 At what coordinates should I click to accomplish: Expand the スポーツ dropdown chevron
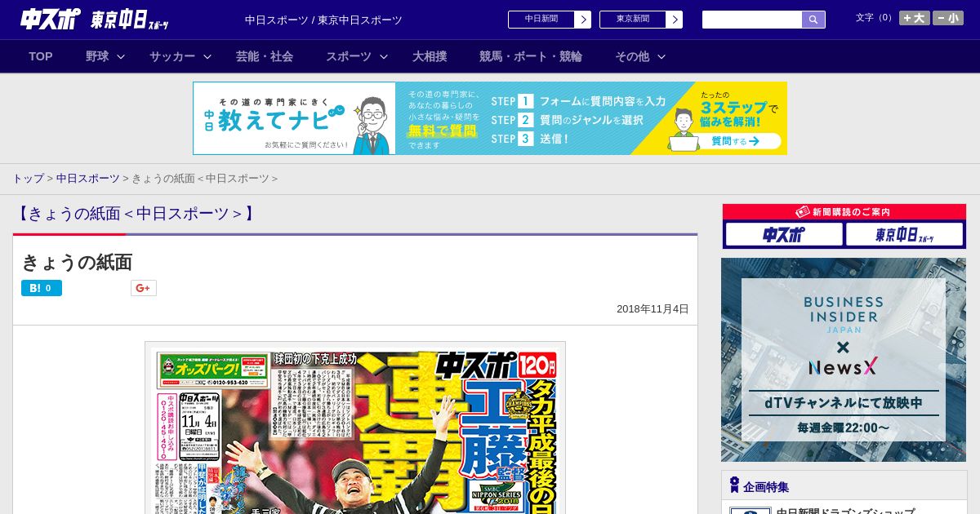coord(384,56)
